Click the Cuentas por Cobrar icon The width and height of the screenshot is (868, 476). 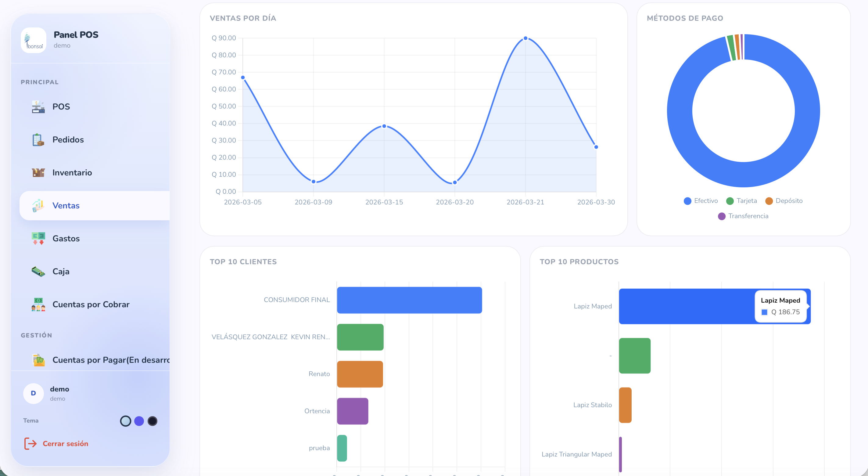point(38,305)
